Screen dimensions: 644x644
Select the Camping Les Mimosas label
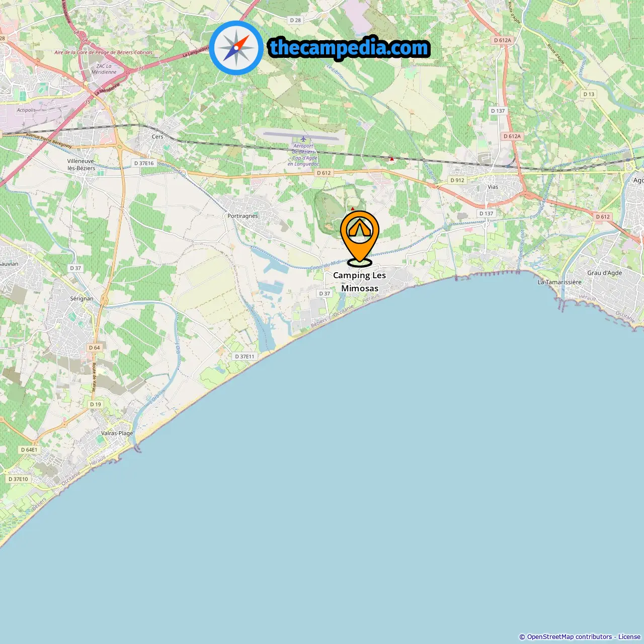pyautogui.click(x=360, y=282)
